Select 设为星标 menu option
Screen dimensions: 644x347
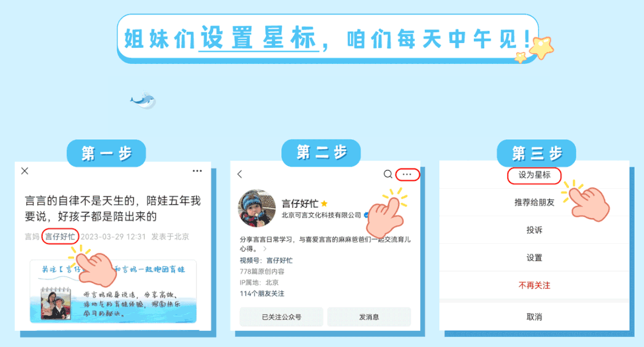tap(534, 175)
